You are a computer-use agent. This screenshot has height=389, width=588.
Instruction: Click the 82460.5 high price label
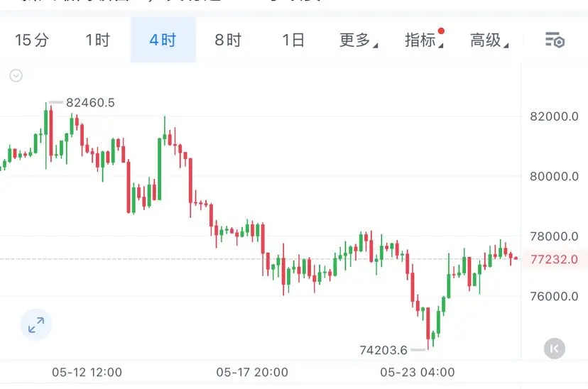point(90,102)
